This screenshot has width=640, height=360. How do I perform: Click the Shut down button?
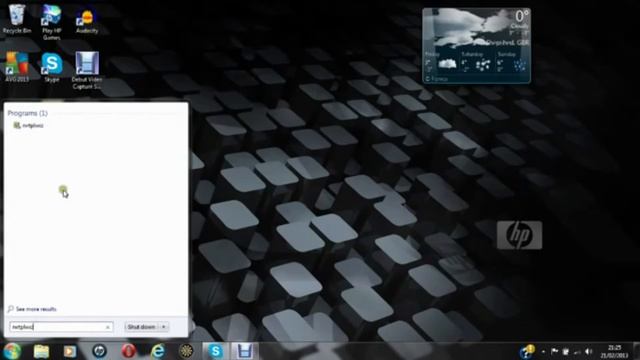(x=142, y=327)
